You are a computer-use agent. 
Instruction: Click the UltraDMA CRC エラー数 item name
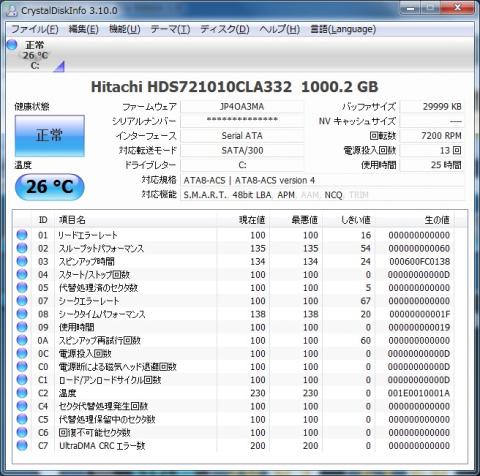pyautogui.click(x=102, y=446)
